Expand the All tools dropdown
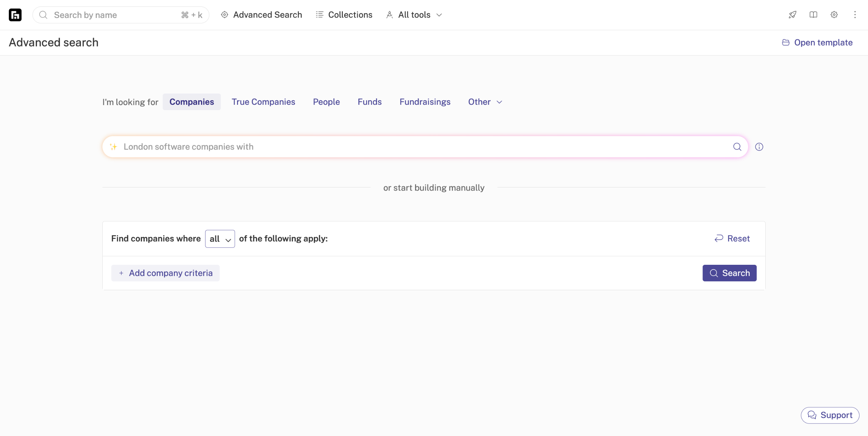The height and width of the screenshot is (436, 868). tap(414, 15)
